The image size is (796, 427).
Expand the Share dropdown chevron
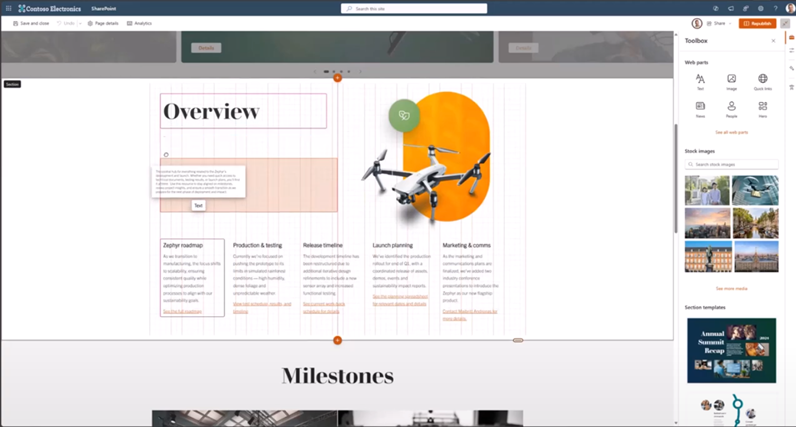730,23
